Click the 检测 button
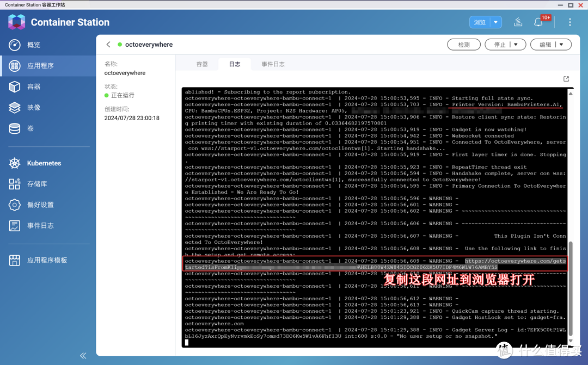The image size is (588, 365). [464, 45]
